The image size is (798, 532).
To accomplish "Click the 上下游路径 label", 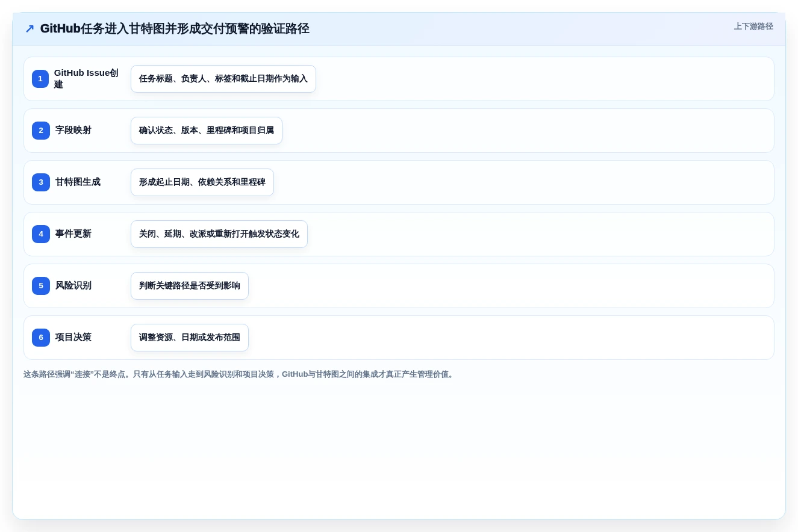I will (x=753, y=26).
